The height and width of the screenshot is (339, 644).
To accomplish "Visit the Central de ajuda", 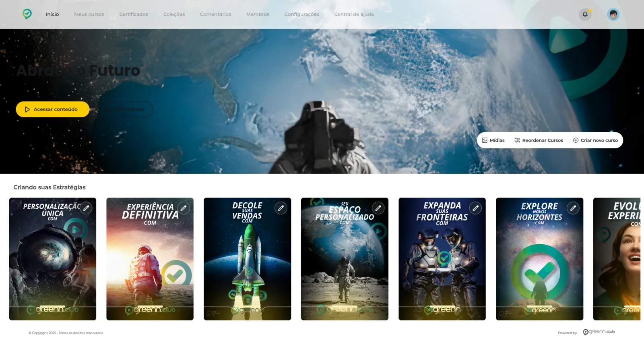I will tap(354, 14).
